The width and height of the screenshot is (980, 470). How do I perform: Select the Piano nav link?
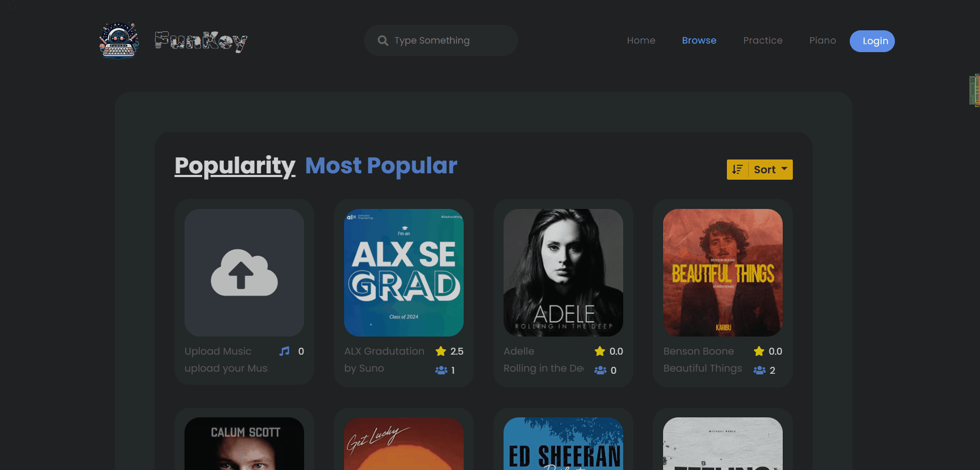point(822,40)
